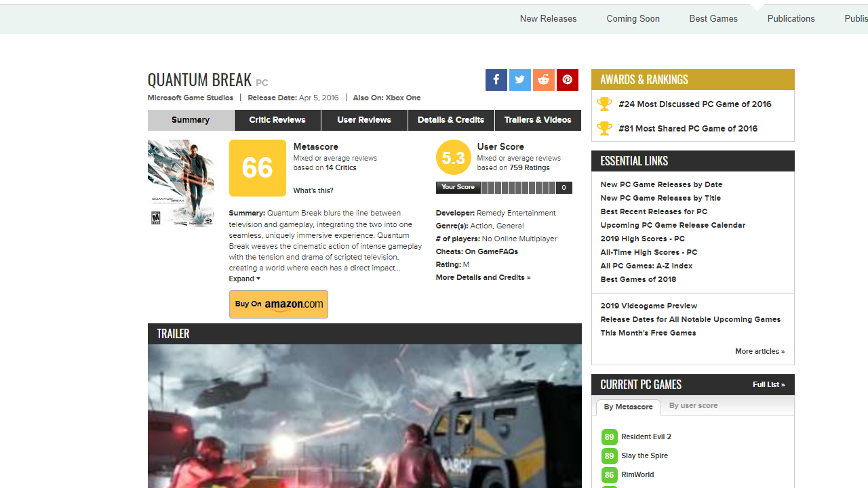
Task: Click Quantum Break box art thumbnail
Action: pos(181,183)
